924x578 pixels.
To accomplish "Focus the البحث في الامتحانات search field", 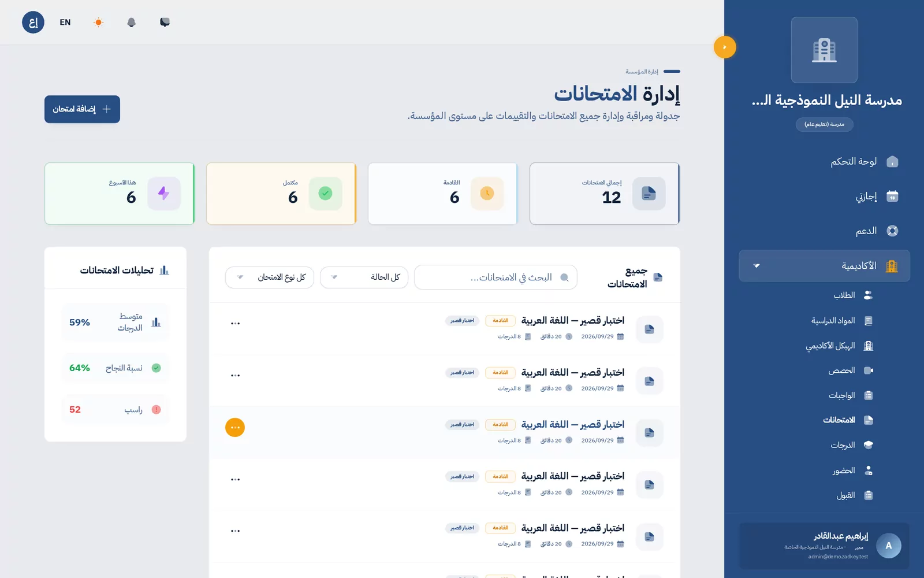I will (x=495, y=277).
